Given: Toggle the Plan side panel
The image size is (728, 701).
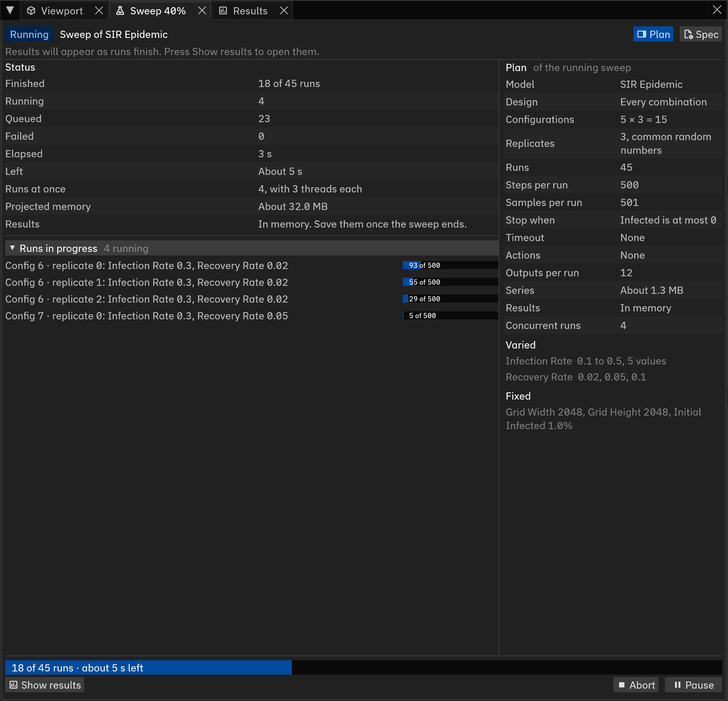Looking at the screenshot, I should tap(653, 34).
